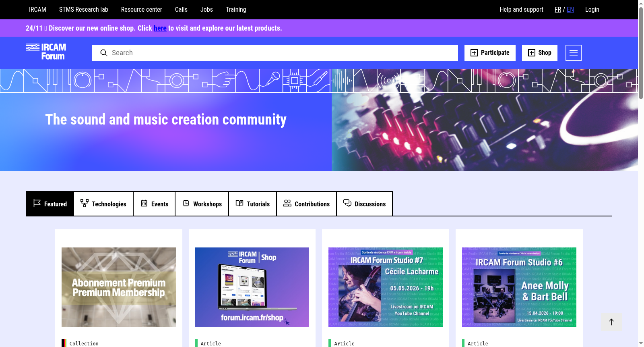Click the hero headline 'The sound and music creation community'

[x=166, y=120]
